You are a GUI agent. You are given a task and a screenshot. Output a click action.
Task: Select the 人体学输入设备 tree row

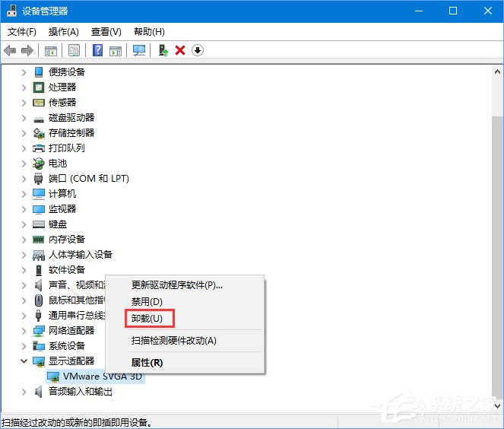pos(81,255)
